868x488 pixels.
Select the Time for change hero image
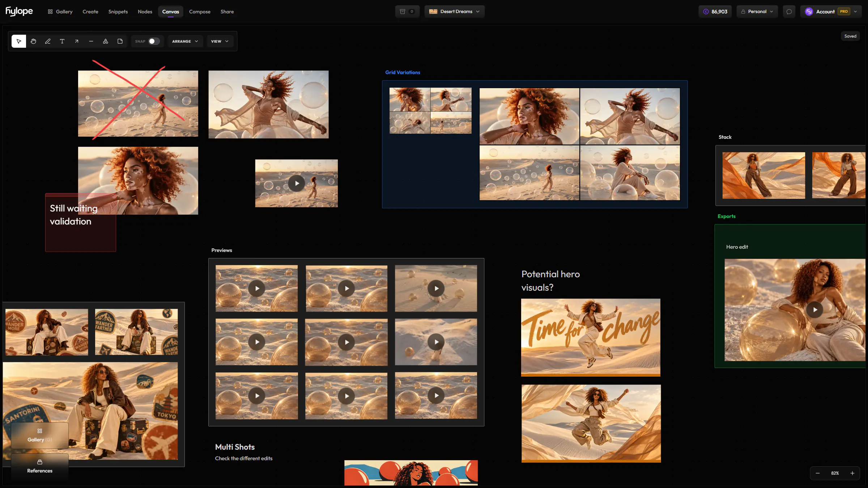591,337
